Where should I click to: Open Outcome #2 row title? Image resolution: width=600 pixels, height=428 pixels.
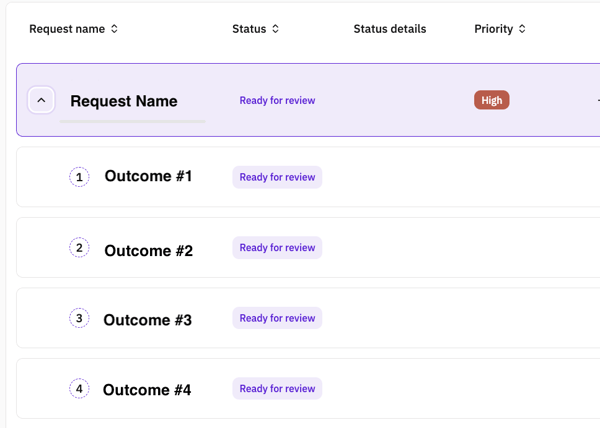(x=148, y=251)
